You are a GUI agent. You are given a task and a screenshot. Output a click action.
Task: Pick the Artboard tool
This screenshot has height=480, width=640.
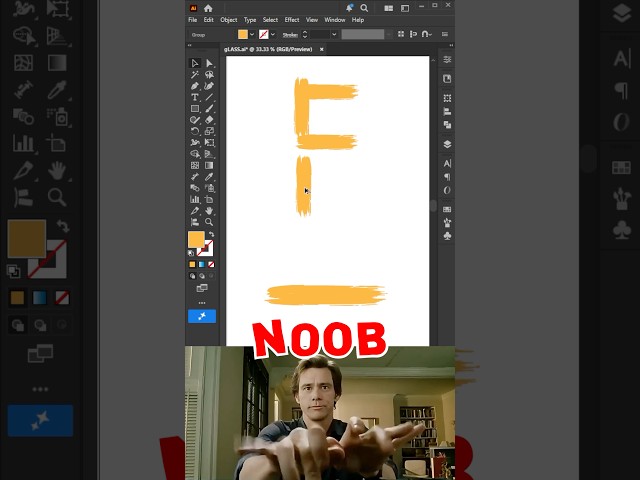(x=209, y=199)
